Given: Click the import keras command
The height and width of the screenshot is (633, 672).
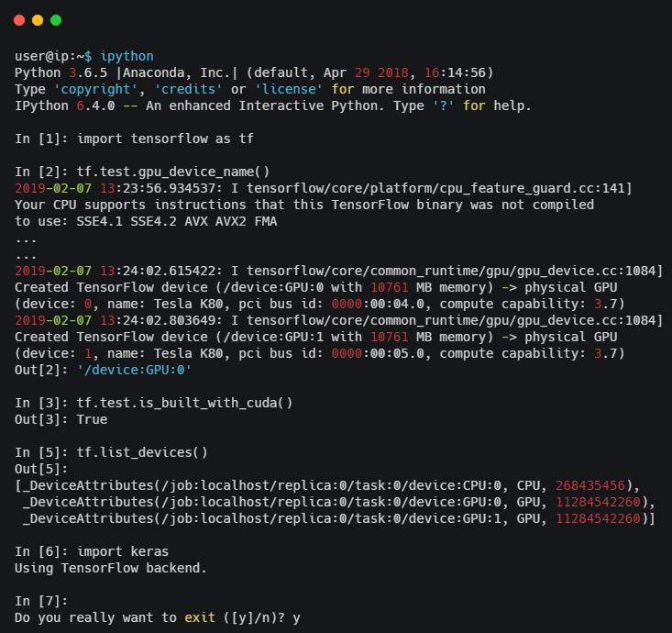Looking at the screenshot, I should tap(127, 551).
